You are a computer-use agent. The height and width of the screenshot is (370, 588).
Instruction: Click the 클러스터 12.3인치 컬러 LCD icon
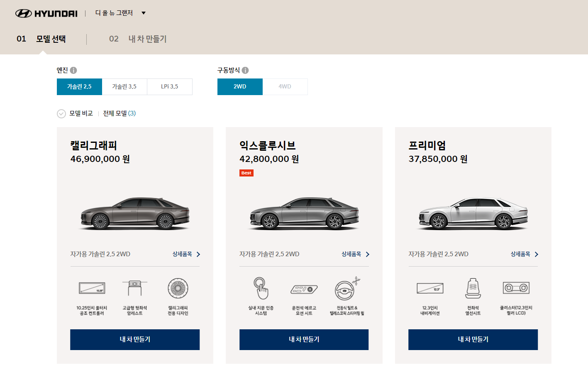(x=516, y=288)
